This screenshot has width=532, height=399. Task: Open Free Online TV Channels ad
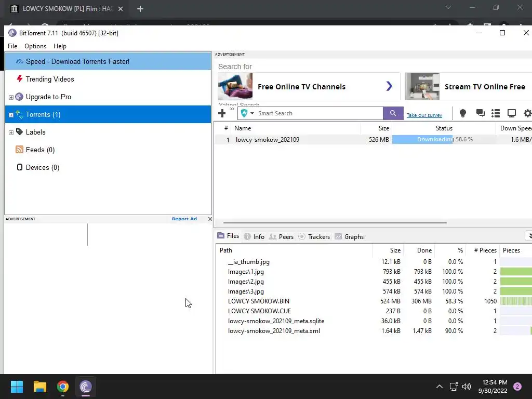click(x=309, y=87)
